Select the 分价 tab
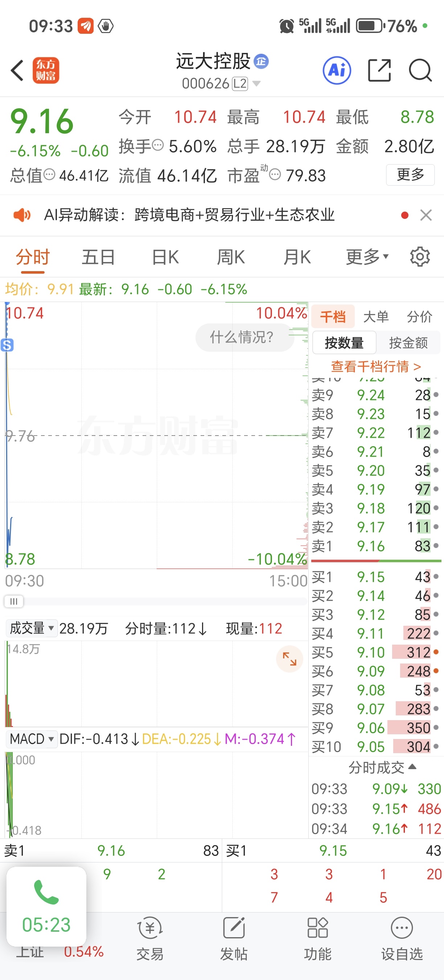This screenshot has width=444, height=980. (x=420, y=316)
